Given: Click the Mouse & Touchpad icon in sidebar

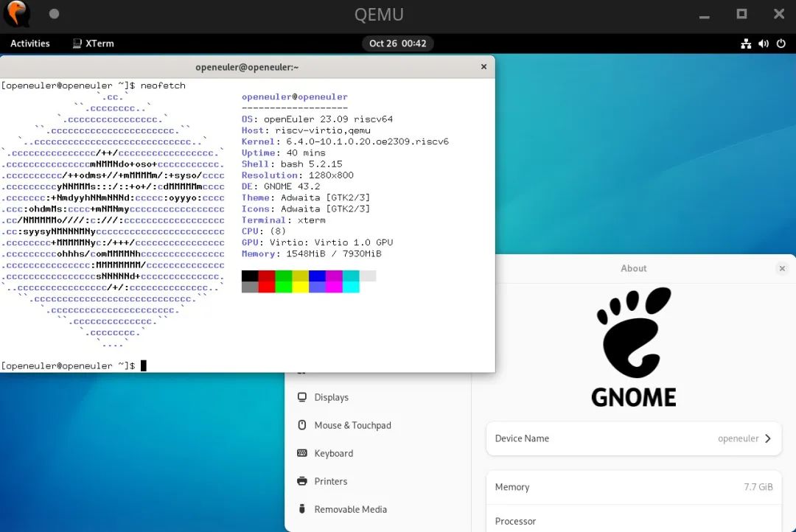Looking at the screenshot, I should 302,425.
